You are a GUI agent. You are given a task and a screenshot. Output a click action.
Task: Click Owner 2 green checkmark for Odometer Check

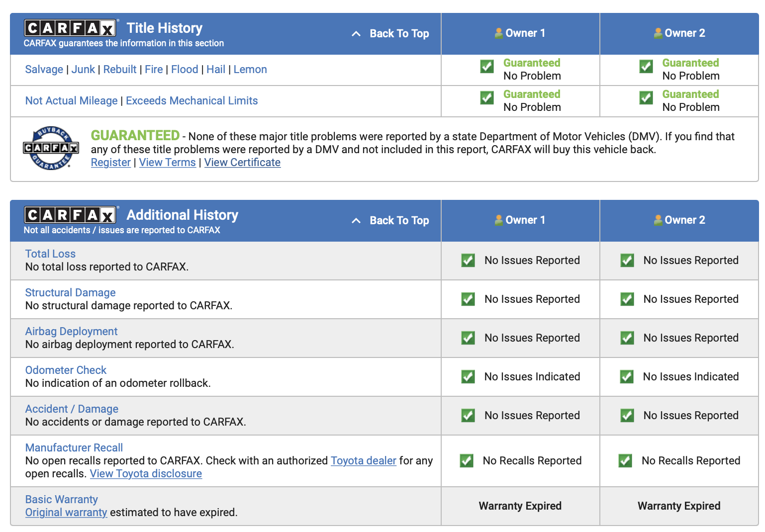pos(627,377)
